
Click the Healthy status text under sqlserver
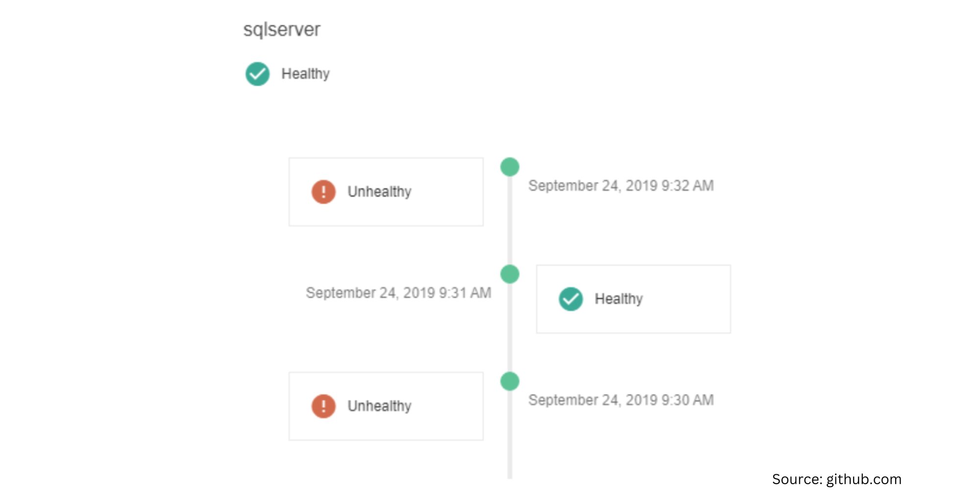(x=305, y=74)
